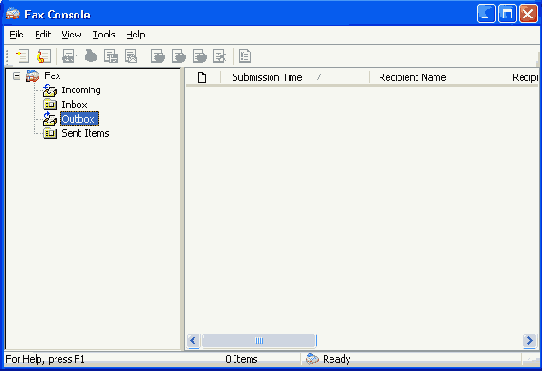This screenshot has width=542, height=371.
Task: Open the Tools menu
Action: [x=104, y=35]
